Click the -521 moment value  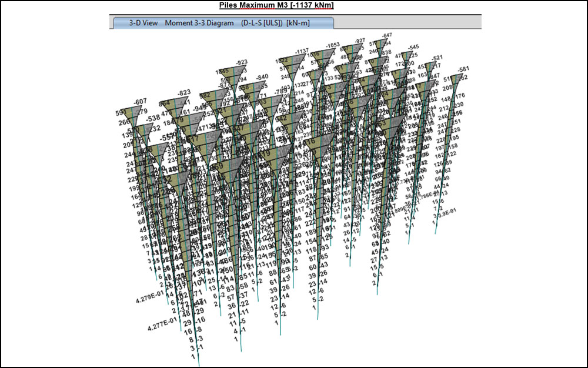437,58
